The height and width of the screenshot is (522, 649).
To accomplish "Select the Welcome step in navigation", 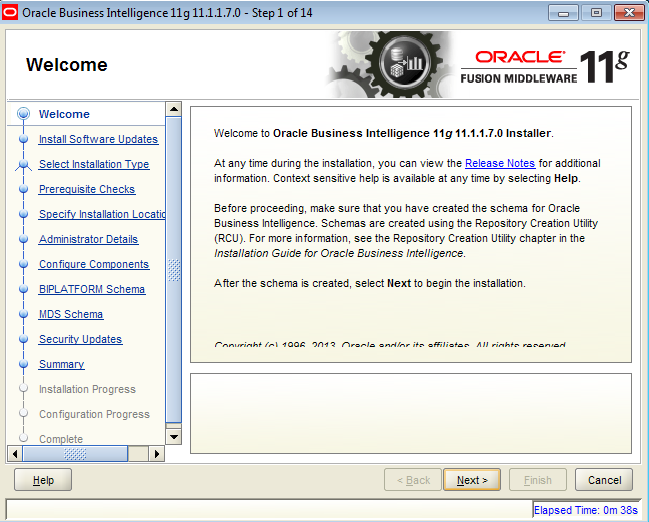I will [64, 114].
